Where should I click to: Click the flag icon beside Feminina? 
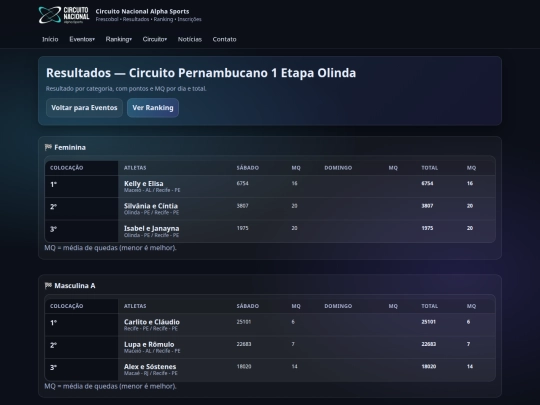click(48, 147)
